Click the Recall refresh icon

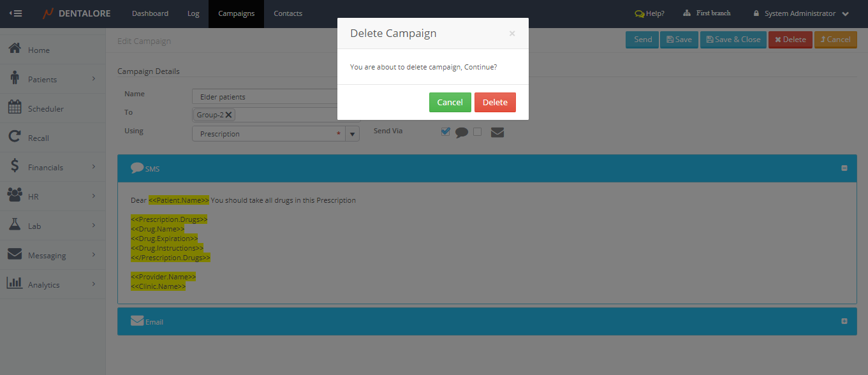coord(14,137)
